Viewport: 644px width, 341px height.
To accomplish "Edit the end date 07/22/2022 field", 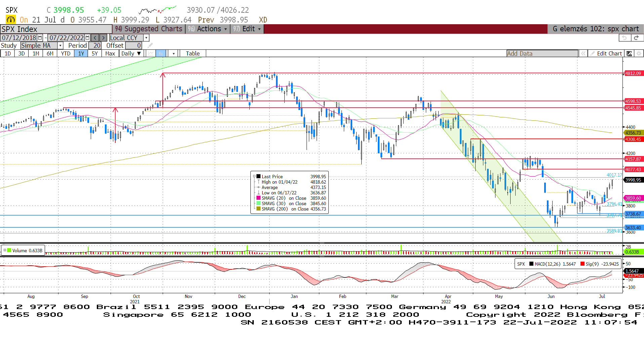I will 67,38.
